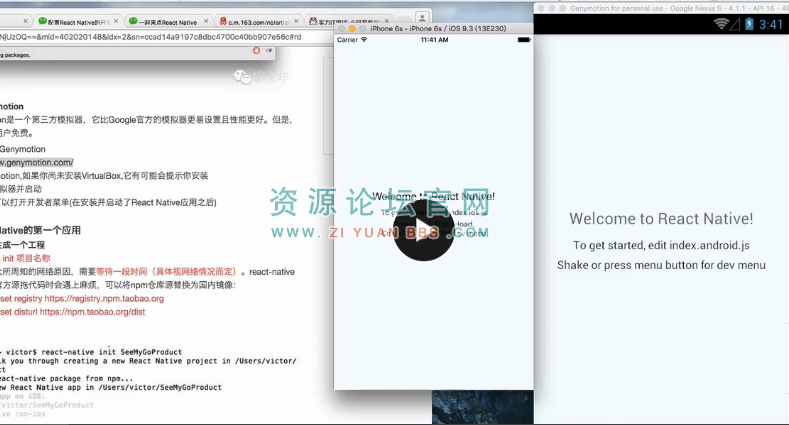The image size is (789, 425).
Task: Click the charging battery icon in Android status bar
Action: point(749,24)
